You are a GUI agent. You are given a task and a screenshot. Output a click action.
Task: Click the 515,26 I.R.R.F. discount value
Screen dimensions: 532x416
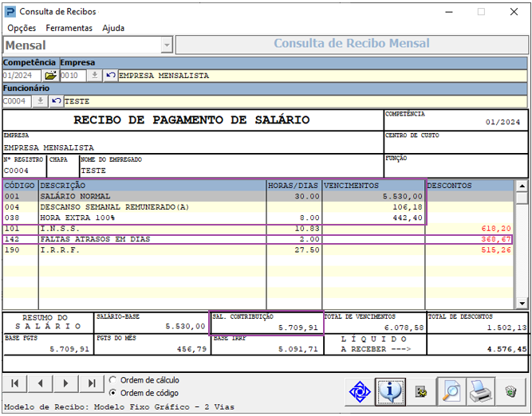coord(496,250)
